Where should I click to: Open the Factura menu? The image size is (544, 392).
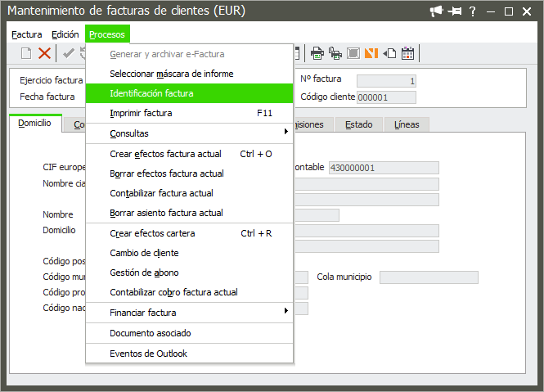[x=27, y=34]
